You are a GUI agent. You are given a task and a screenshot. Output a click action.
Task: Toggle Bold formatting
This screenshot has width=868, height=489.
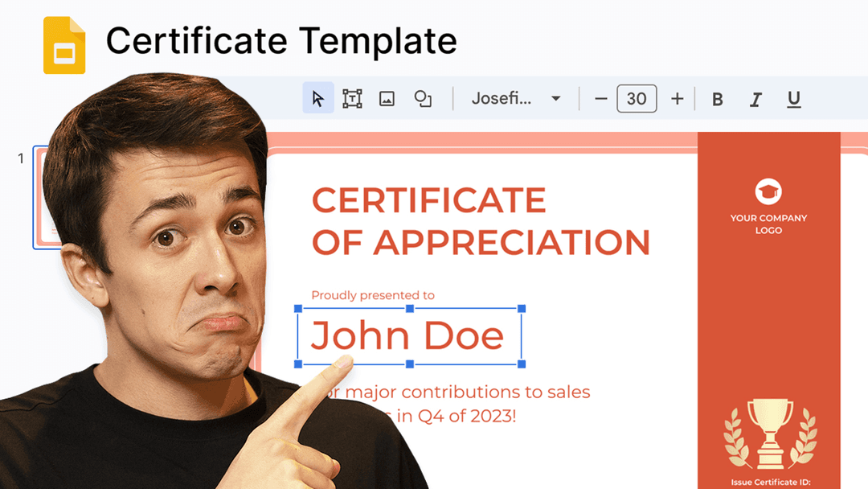(718, 99)
